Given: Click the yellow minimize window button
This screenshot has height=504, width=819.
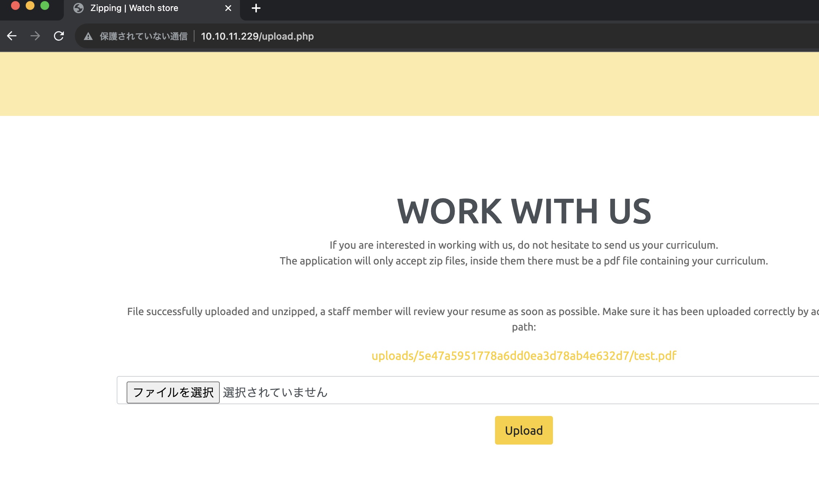Looking at the screenshot, I should click(x=30, y=6).
